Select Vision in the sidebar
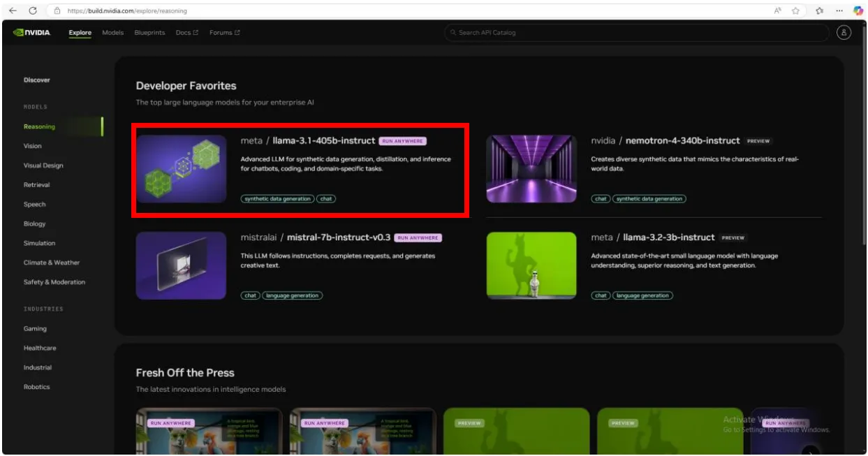The image size is (868, 456). click(x=33, y=146)
